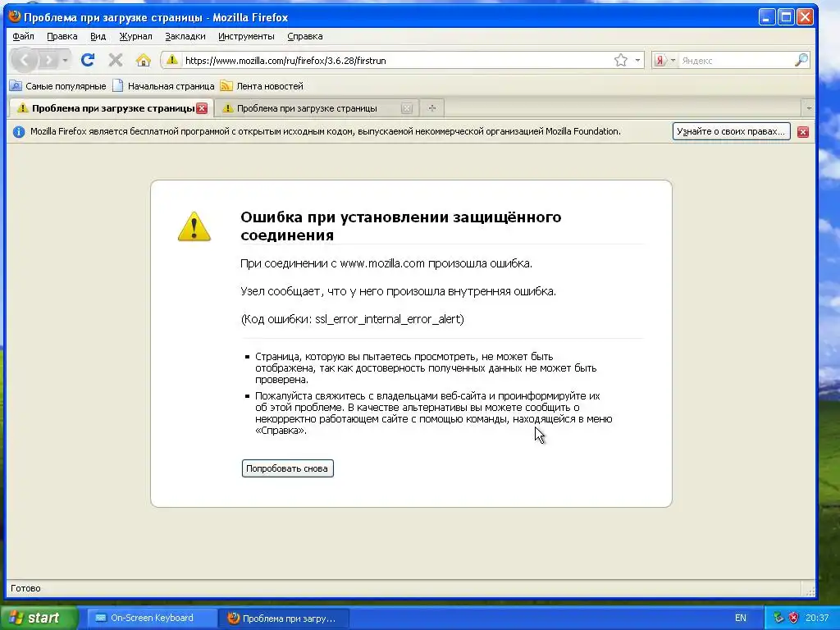Open Самые популярные bookmarks folder
This screenshot has height=630, width=840.
tap(58, 85)
